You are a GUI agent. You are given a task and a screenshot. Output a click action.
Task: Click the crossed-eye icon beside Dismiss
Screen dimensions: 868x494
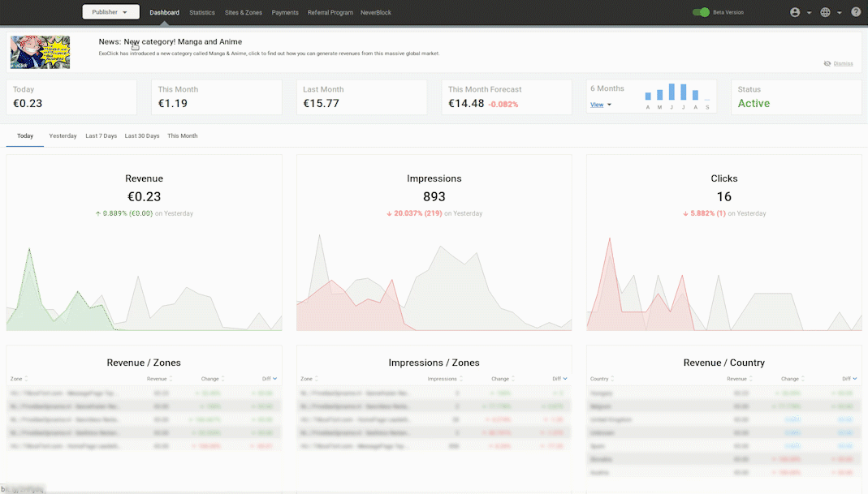[827, 63]
